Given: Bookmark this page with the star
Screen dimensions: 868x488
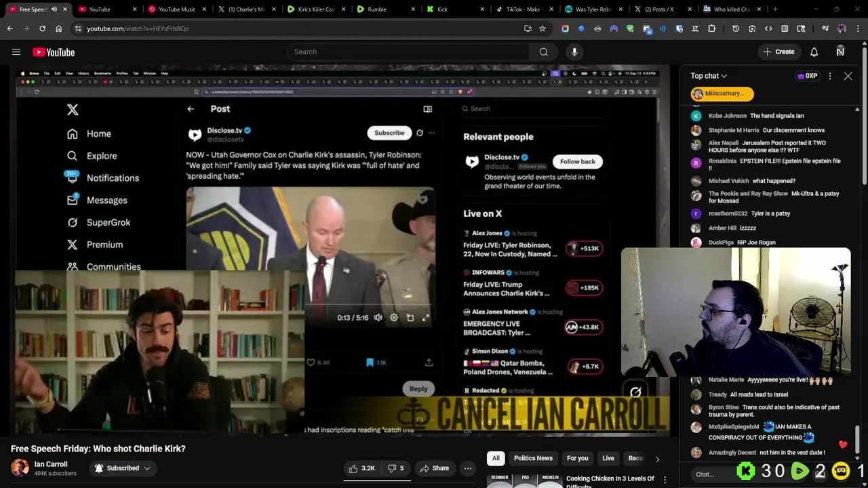Looking at the screenshot, I should point(542,28).
